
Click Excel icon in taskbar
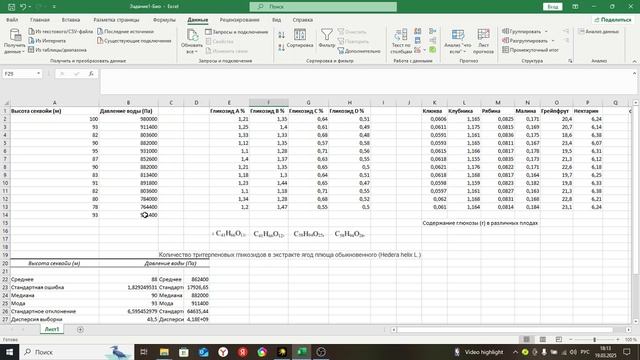click(x=302, y=352)
